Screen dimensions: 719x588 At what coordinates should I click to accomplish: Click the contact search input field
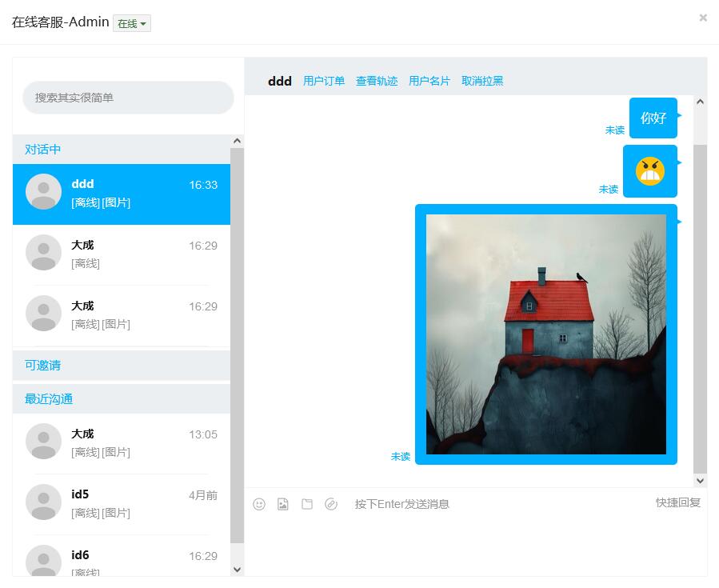pos(128,98)
